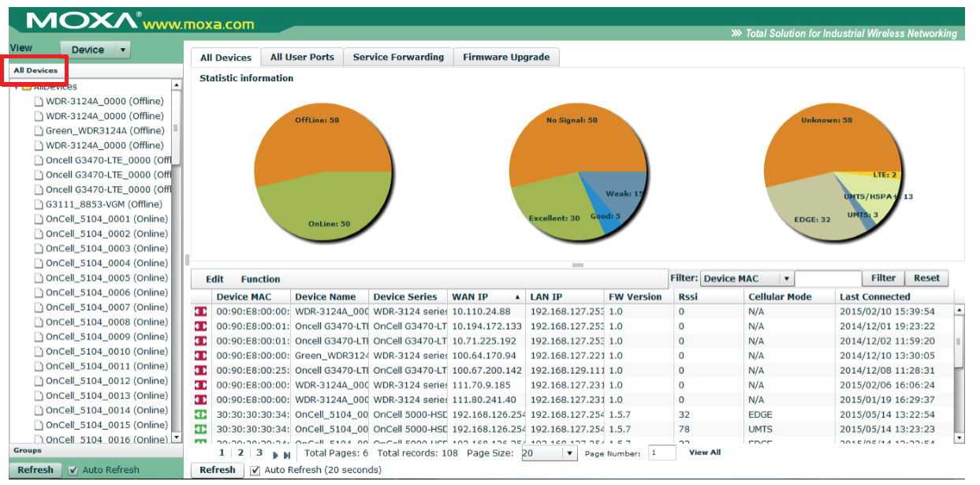Sort by the Cellular Mode column header
The width and height of the screenshot is (980, 485).
pos(790,297)
